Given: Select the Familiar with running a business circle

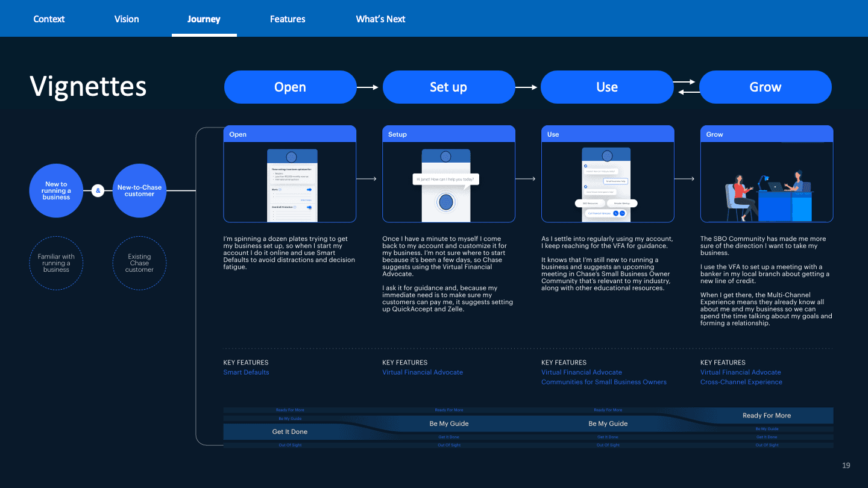Looking at the screenshot, I should point(56,263).
